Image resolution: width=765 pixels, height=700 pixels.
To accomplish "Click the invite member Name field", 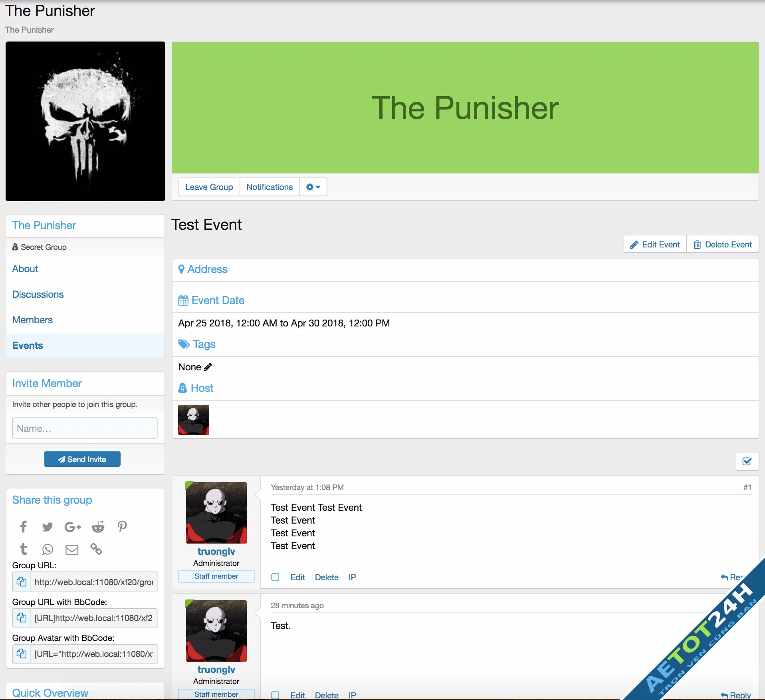I will coord(85,428).
